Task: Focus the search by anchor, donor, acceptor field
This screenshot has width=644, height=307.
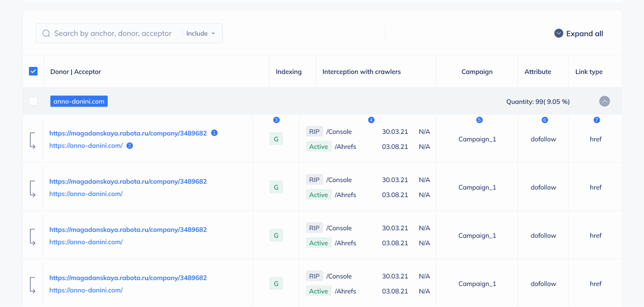Action: [113, 33]
